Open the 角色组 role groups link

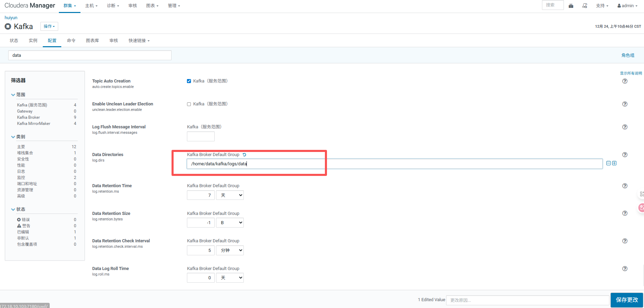[x=628, y=55]
